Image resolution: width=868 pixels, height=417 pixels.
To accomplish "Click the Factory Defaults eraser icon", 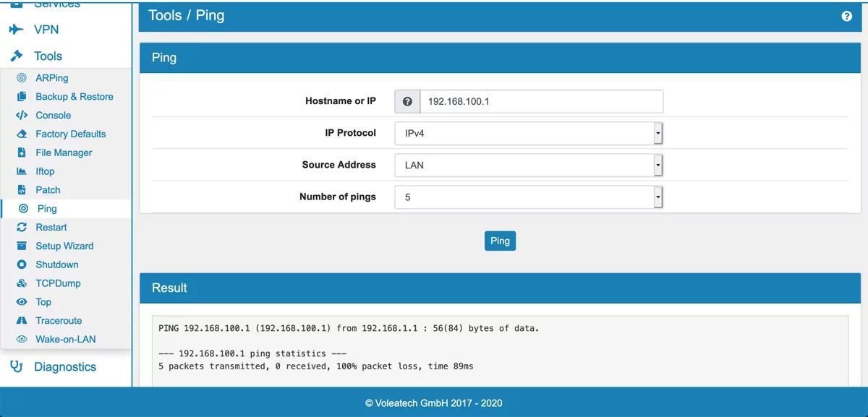I will click(22, 134).
